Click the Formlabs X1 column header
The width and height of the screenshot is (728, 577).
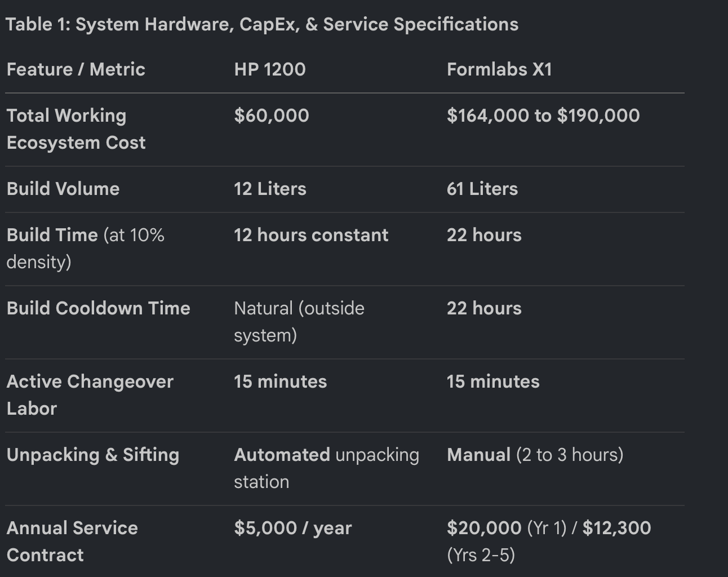pos(499,69)
